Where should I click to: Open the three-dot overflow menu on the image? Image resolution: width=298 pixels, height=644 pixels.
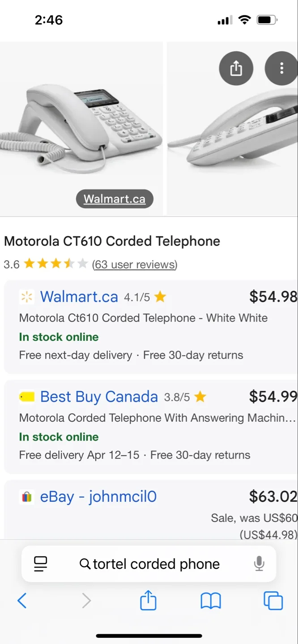[281, 68]
